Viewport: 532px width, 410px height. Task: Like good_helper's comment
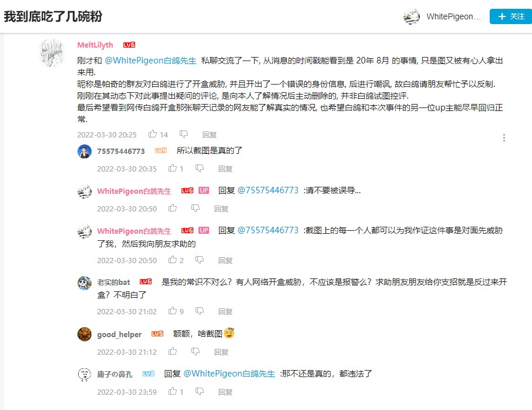[x=173, y=351]
